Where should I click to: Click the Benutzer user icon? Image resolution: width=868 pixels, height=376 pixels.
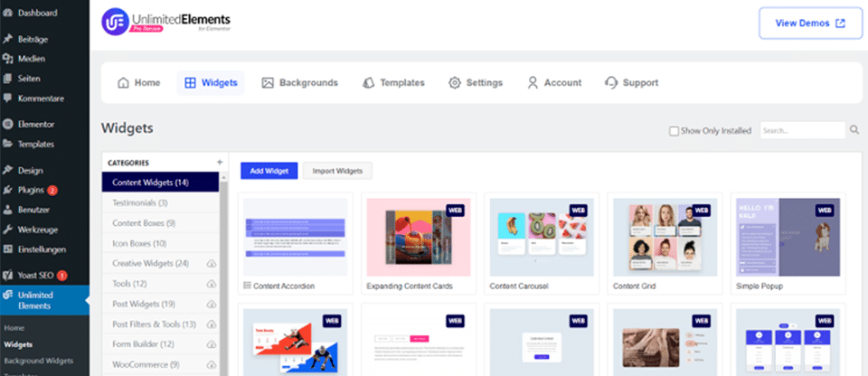click(x=8, y=210)
